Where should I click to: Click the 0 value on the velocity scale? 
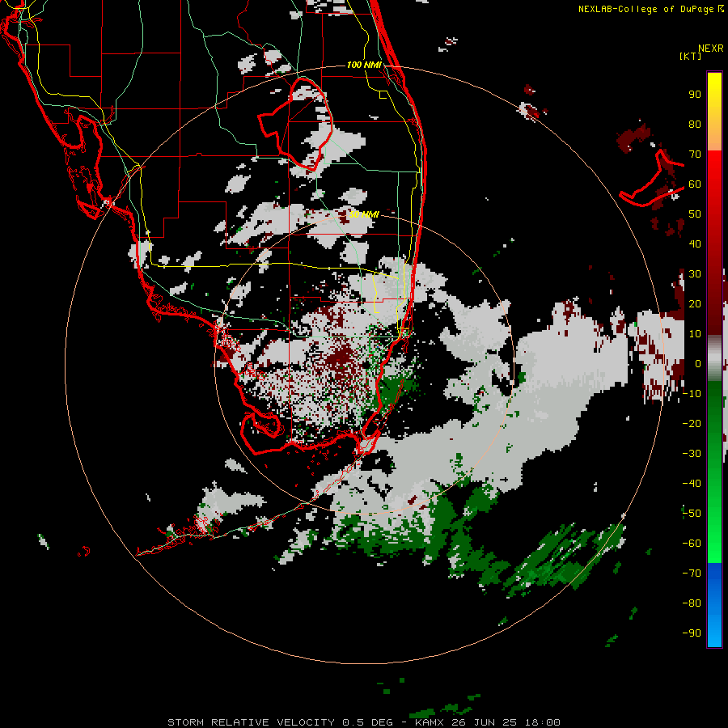click(697, 363)
